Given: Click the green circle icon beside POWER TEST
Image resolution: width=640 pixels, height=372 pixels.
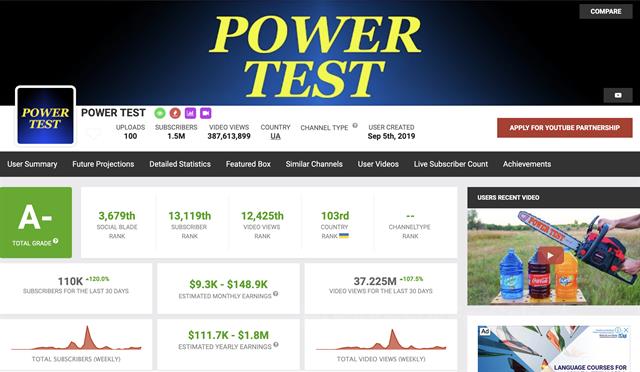Looking at the screenshot, I should tap(160, 113).
